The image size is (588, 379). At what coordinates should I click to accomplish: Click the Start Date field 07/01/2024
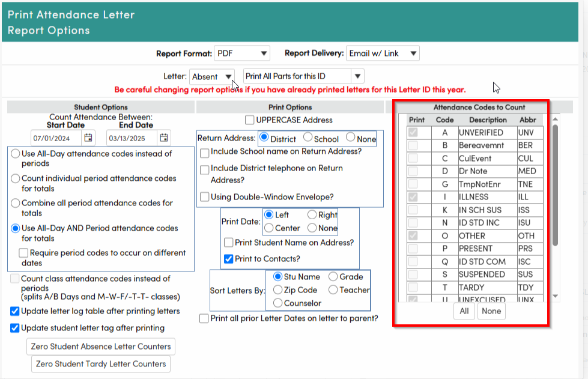click(56, 138)
